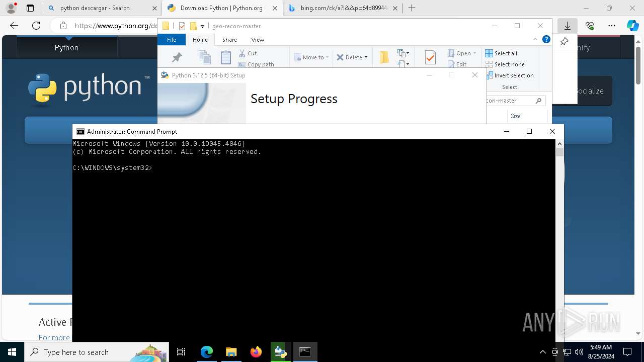Click Python nav tab on python.org
The width and height of the screenshot is (644, 362).
point(66,47)
